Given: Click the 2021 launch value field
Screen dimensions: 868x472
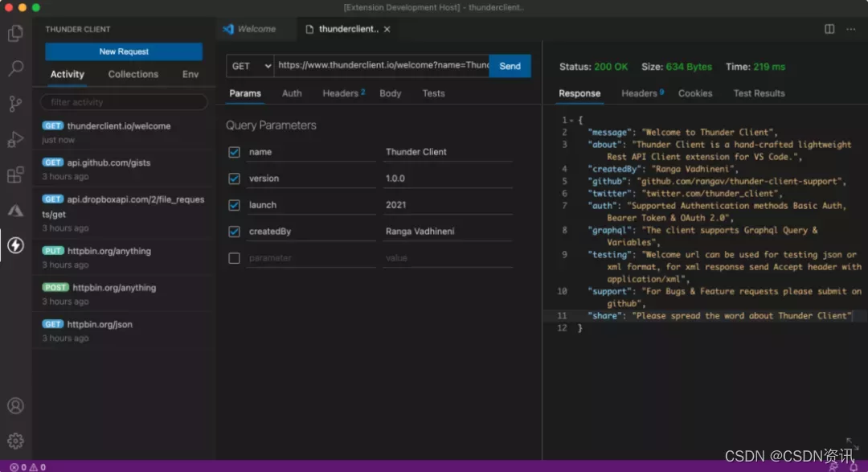Looking at the screenshot, I should tap(448, 205).
